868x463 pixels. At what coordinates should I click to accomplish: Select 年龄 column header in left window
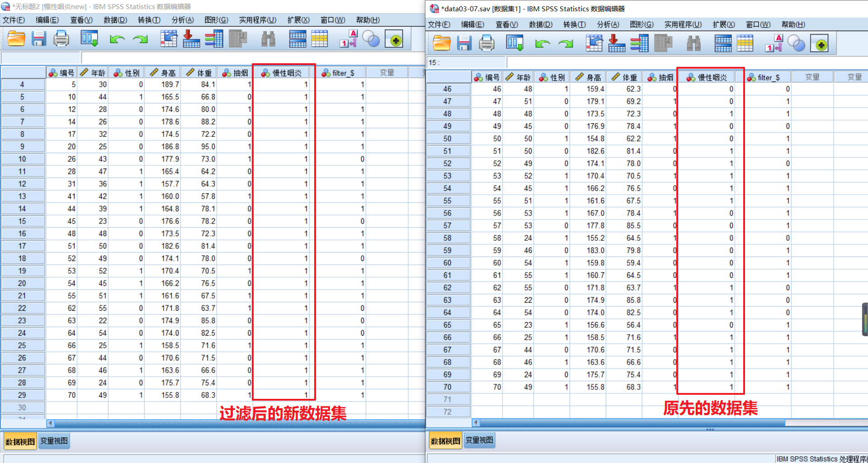93,73
